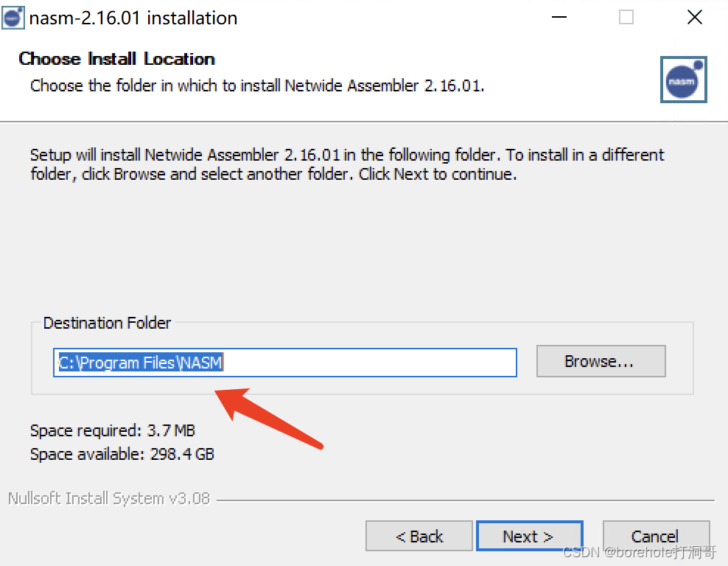Go to the next installer step
The height and width of the screenshot is (566, 728).
click(x=529, y=536)
